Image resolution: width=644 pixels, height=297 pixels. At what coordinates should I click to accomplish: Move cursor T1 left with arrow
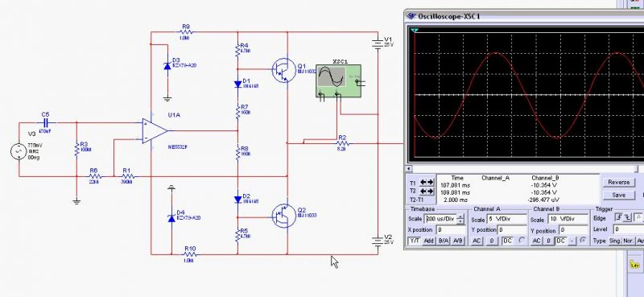point(423,182)
